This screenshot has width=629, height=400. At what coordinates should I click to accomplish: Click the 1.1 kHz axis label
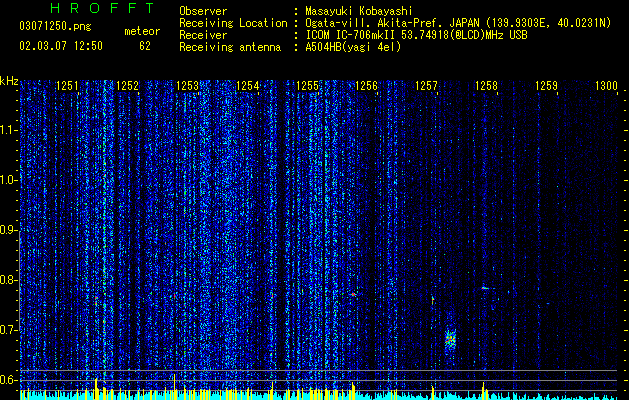pos(9,130)
